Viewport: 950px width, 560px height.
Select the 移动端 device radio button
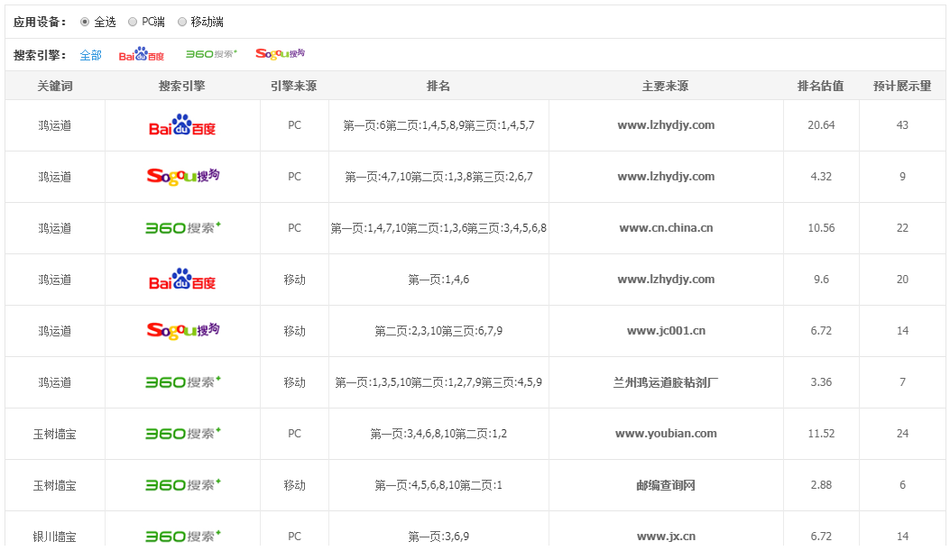[182, 22]
